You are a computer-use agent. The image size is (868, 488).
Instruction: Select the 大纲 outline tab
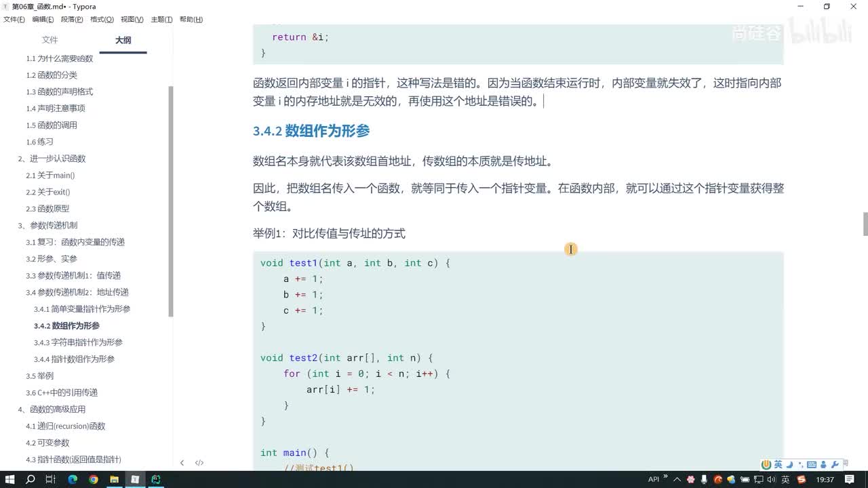pos(123,40)
